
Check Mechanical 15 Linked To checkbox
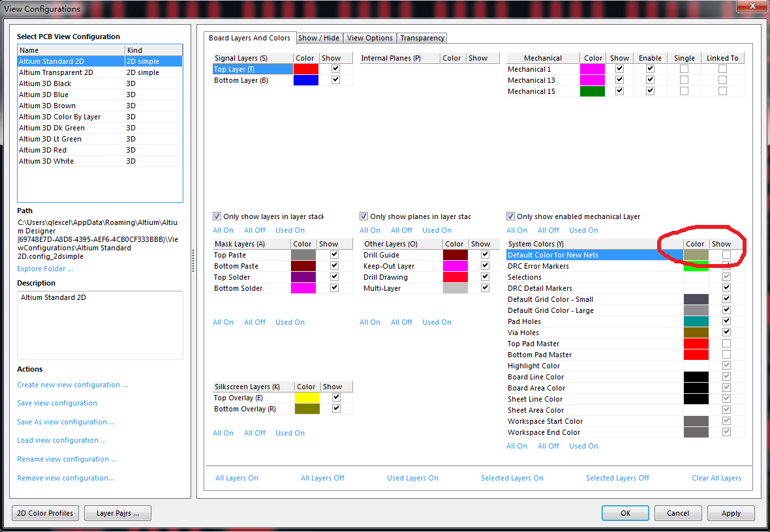pos(722,91)
